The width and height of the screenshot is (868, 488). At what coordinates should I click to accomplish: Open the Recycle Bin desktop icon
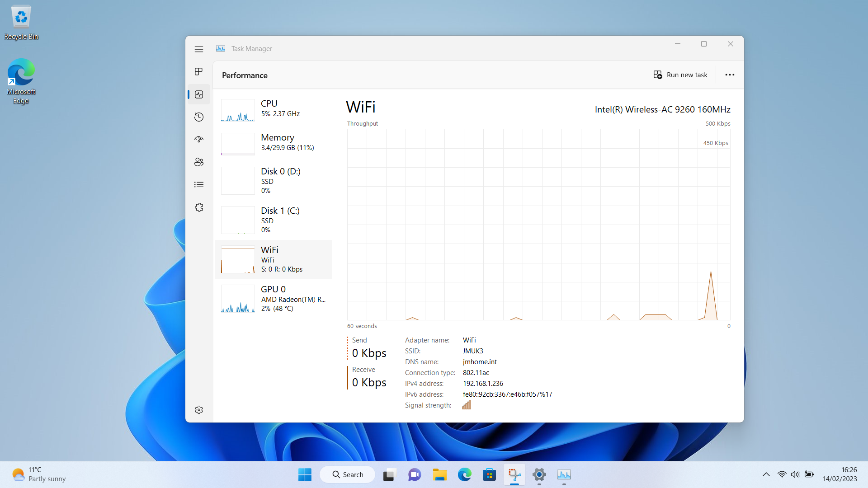tap(21, 23)
